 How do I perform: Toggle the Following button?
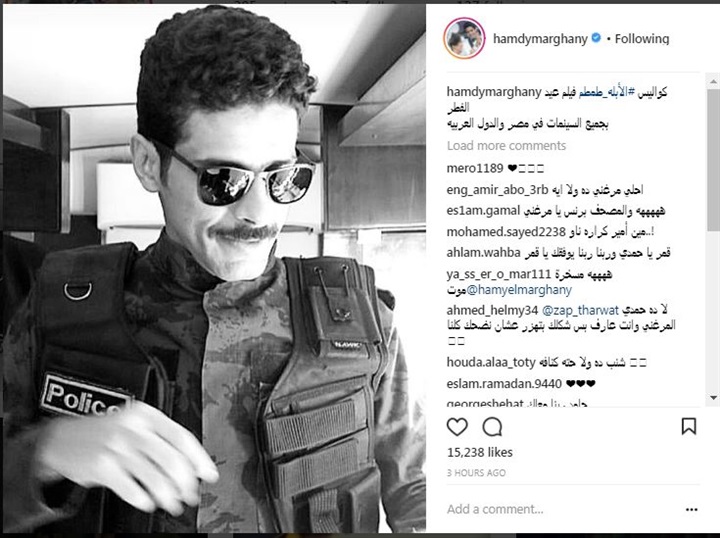click(x=641, y=39)
